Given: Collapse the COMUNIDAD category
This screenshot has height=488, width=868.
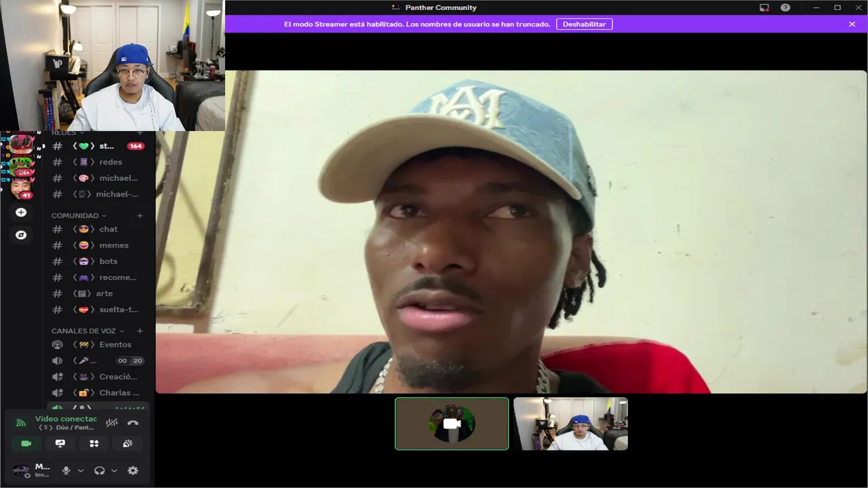Looking at the screenshot, I should pyautogui.click(x=79, y=216).
